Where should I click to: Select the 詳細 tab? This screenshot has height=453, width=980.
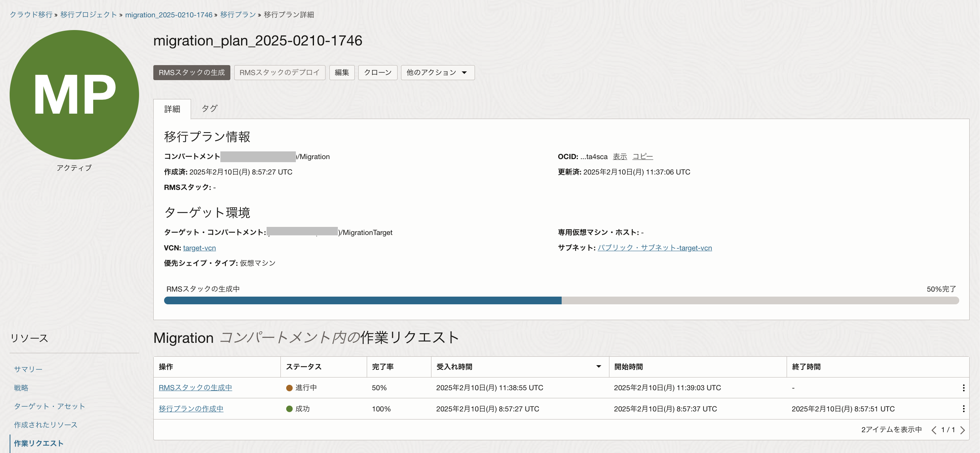pos(172,109)
